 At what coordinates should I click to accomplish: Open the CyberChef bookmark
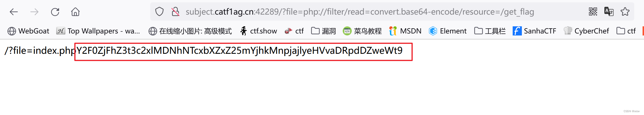(586, 31)
